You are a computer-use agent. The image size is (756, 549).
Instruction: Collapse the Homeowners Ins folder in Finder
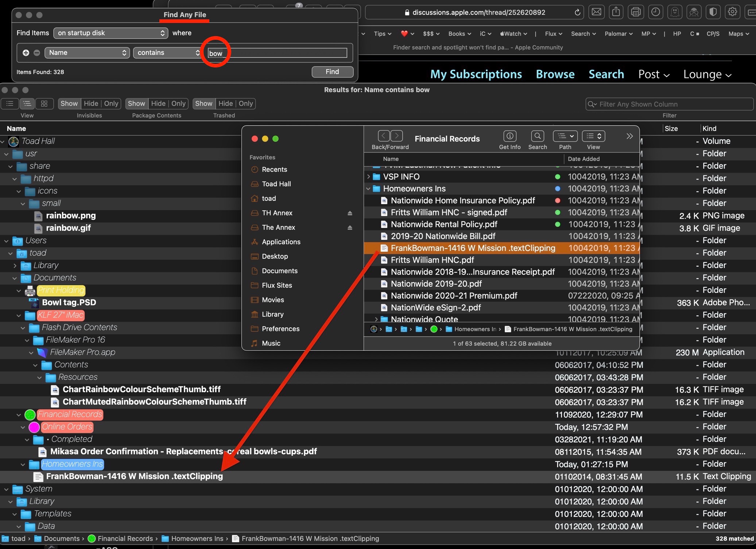coord(368,189)
